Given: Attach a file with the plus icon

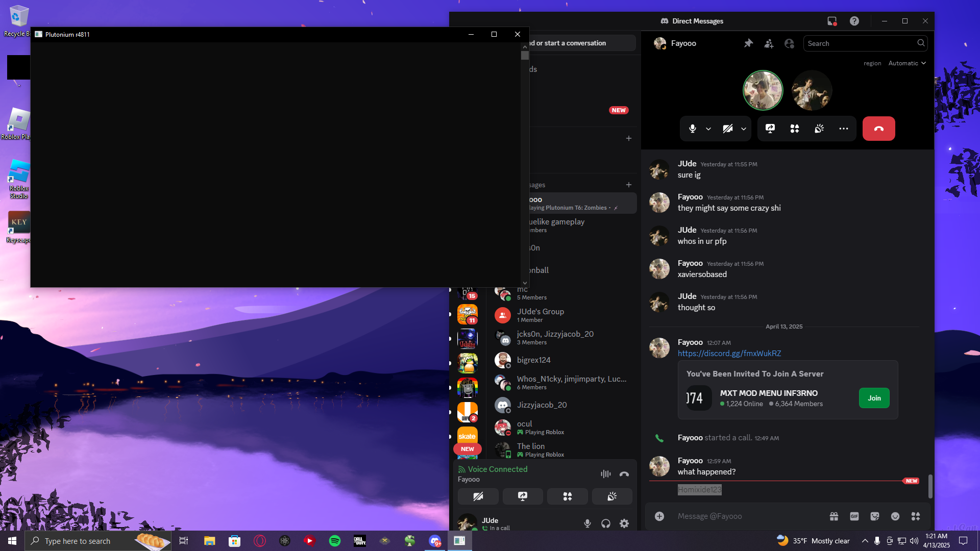Looking at the screenshot, I should click(659, 516).
